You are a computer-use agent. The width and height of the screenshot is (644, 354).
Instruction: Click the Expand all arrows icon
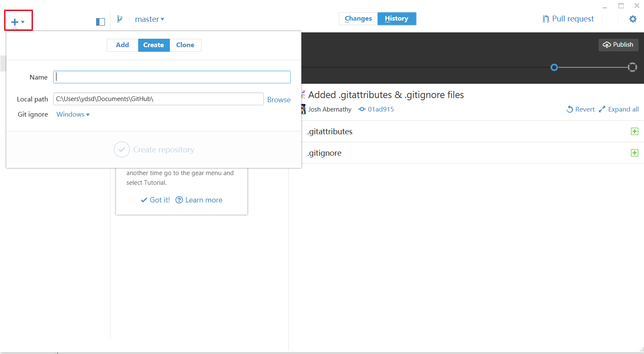pyautogui.click(x=603, y=109)
